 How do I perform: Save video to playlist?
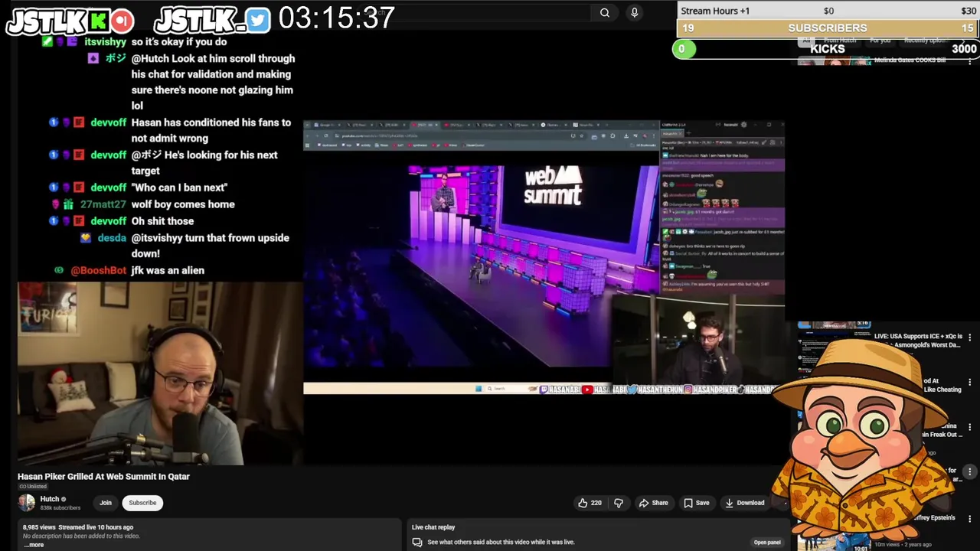[696, 503]
